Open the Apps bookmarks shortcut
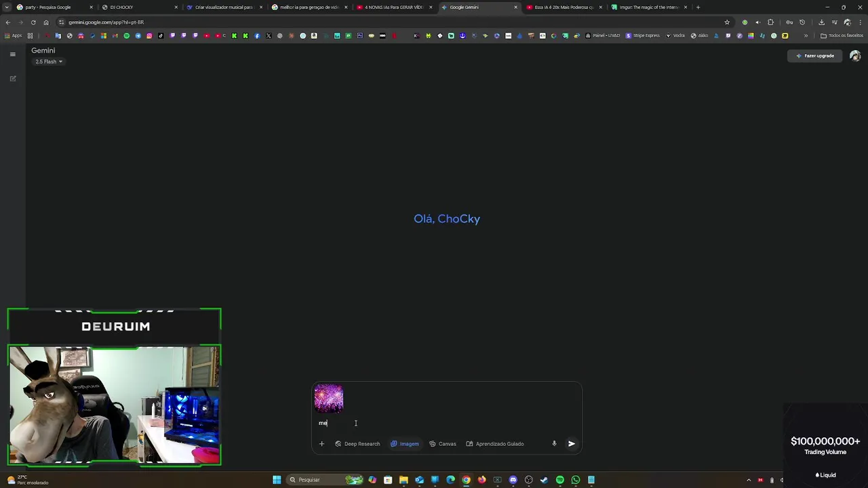This screenshot has width=868, height=488. click(13, 36)
